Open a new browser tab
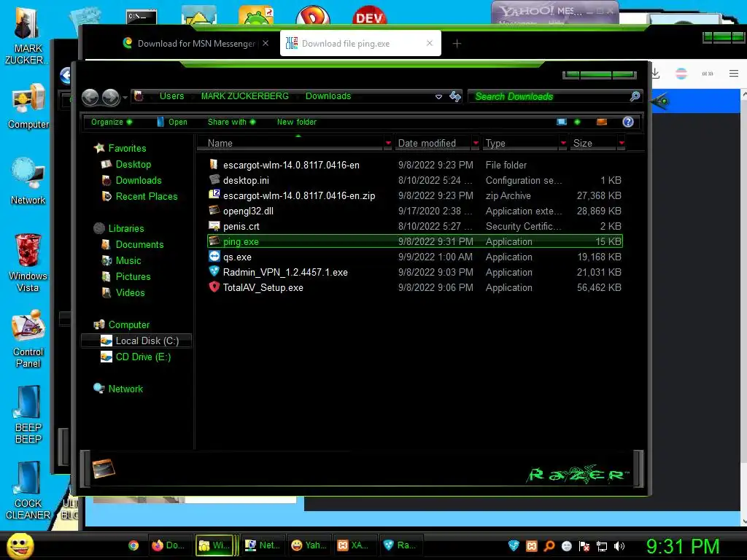This screenshot has height=560, width=747. click(x=457, y=44)
